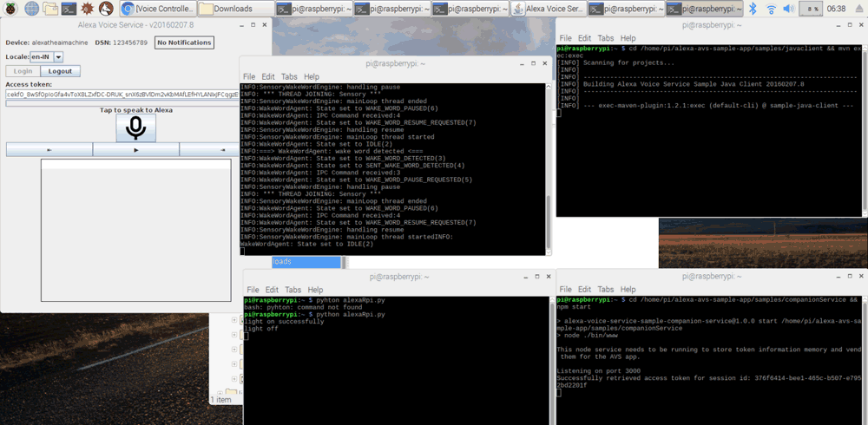Image resolution: width=868 pixels, height=425 pixels.
Task: Launch the terminal from the panel launcher
Action: click(69, 9)
